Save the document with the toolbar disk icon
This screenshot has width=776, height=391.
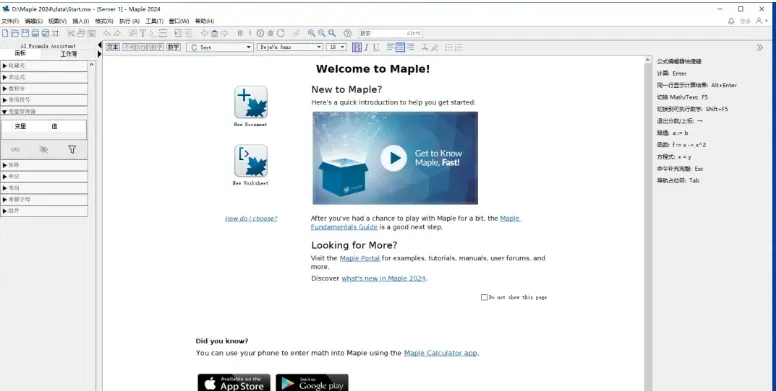point(25,33)
